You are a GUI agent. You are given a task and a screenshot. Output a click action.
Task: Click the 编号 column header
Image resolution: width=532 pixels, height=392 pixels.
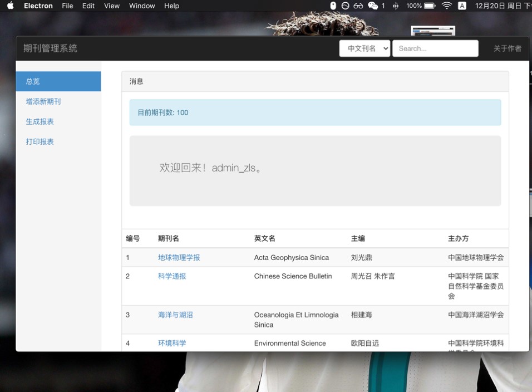click(132, 238)
